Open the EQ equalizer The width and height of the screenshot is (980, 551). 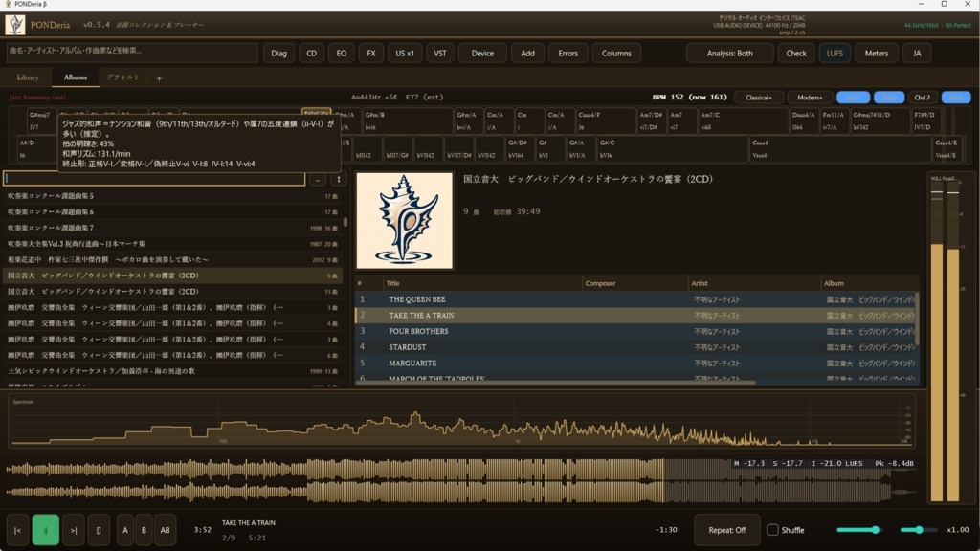342,54
